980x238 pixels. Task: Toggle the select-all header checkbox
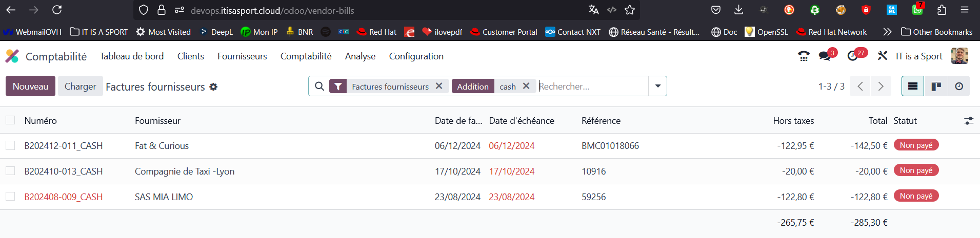[x=10, y=120]
